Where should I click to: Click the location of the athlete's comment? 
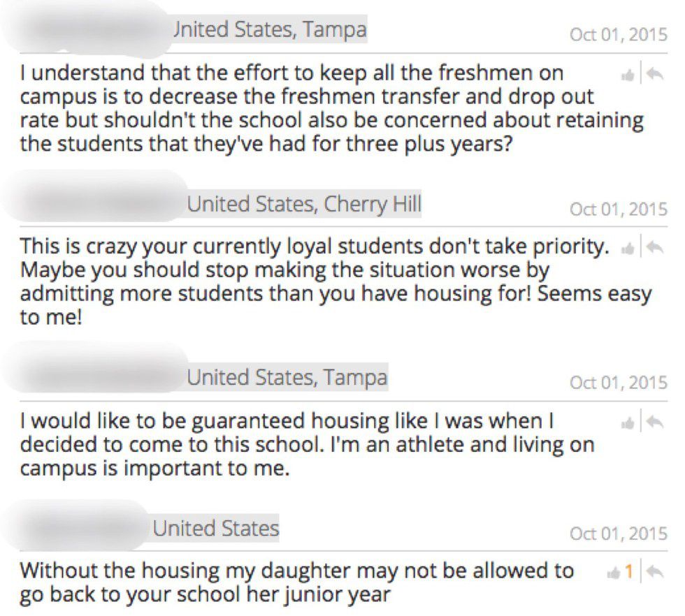(287, 379)
